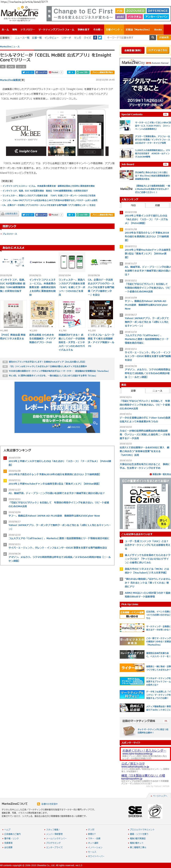This screenshot has width=171, height=868.
Task: Click the キーワードで記事を探す search field
Action: pyautogui.click(x=127, y=37)
